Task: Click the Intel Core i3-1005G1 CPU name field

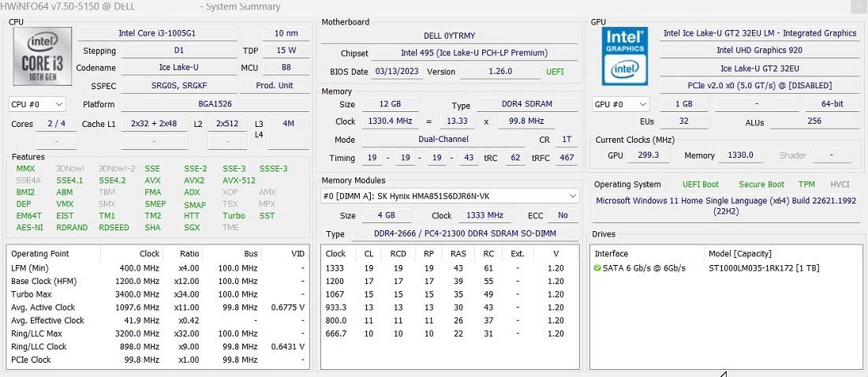Action: tap(157, 33)
